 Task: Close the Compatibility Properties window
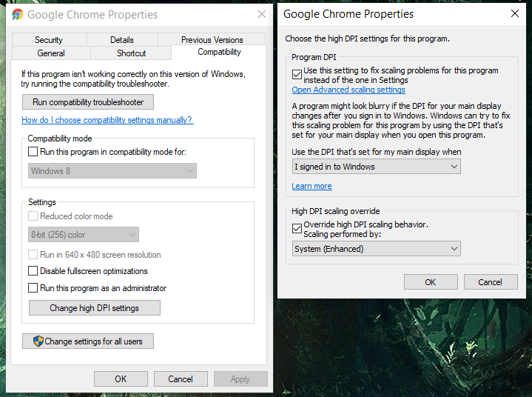coord(262,14)
